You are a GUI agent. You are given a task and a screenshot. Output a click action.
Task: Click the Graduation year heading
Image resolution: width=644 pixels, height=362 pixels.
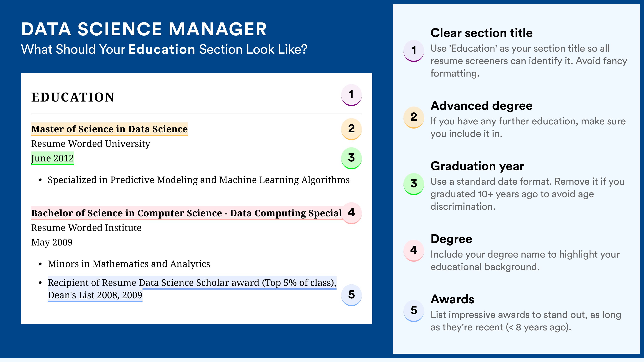[477, 166]
